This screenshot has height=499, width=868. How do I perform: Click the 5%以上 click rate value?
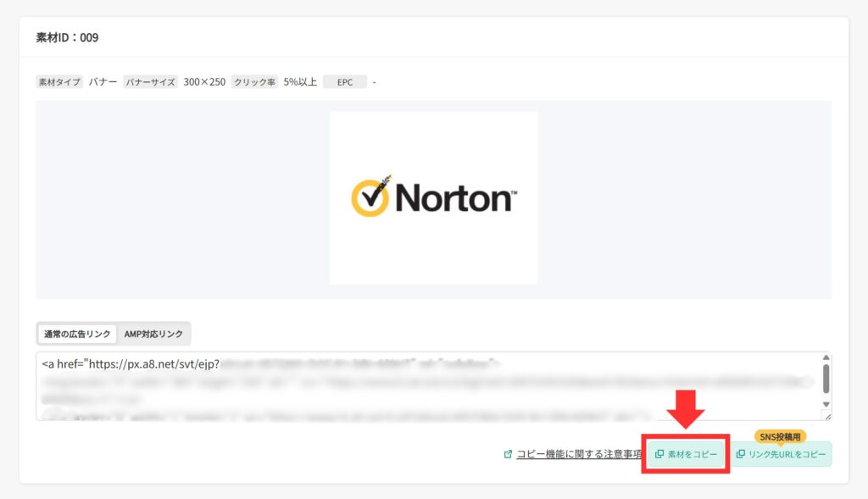(300, 82)
